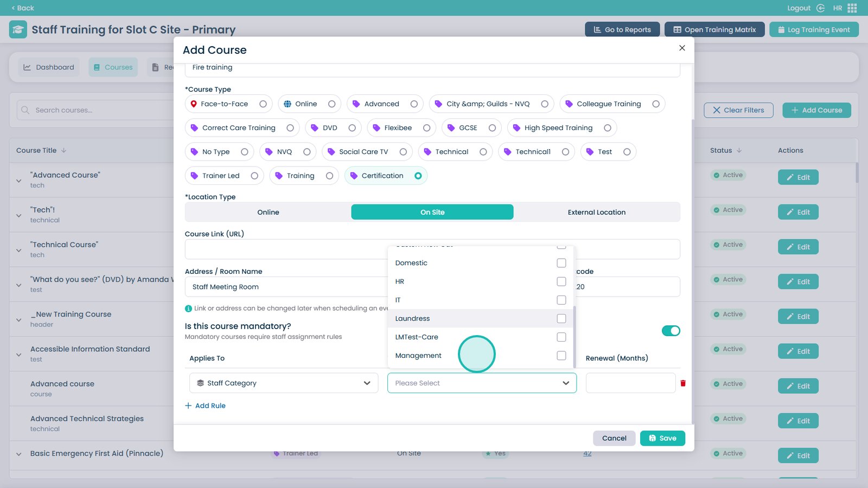868x488 pixels.
Task: Close the Add Course dialog with X
Action: pos(682,48)
